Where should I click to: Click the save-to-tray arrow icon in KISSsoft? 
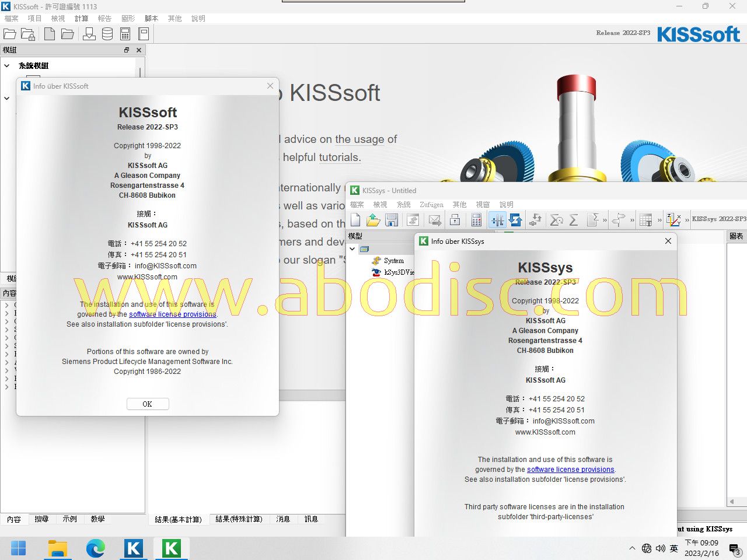(x=89, y=34)
